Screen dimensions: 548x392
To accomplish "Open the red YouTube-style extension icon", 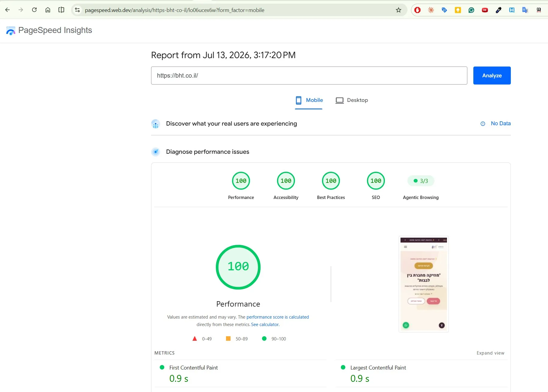I will (485, 10).
